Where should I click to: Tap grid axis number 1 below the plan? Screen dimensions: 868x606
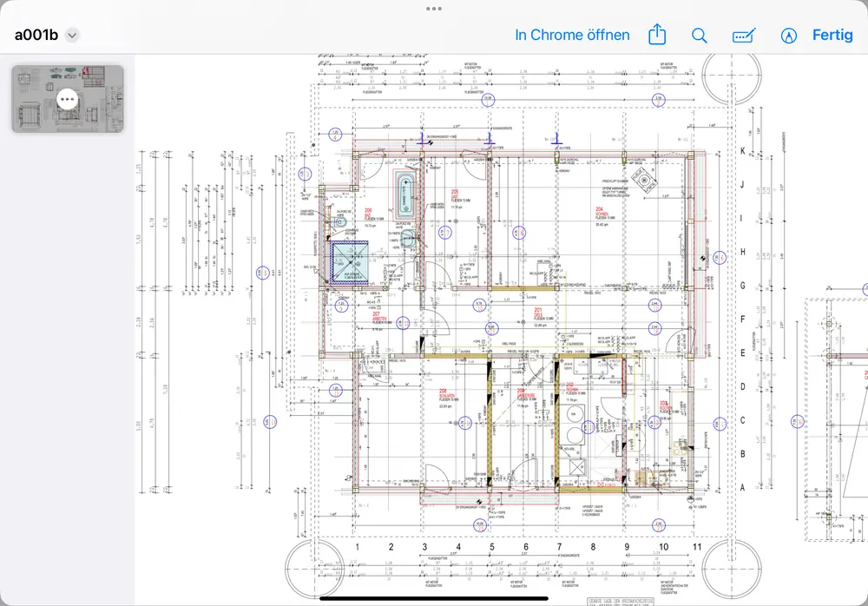[x=358, y=548]
